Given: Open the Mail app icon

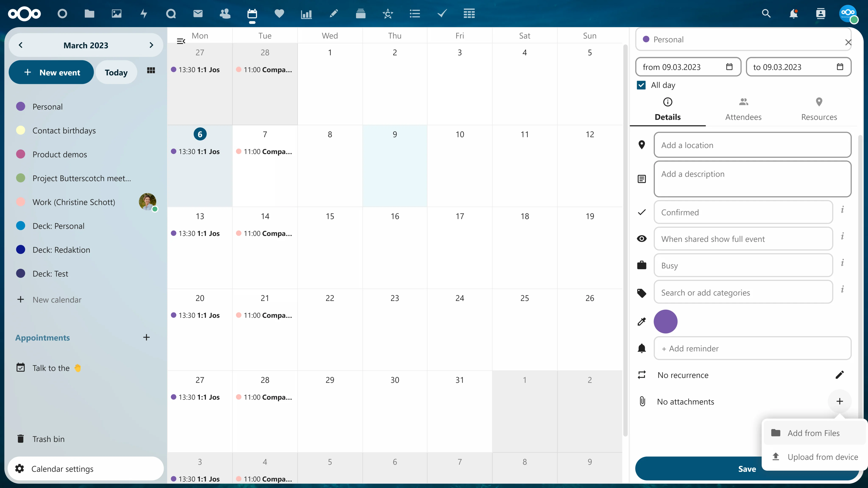Looking at the screenshot, I should 198,14.
